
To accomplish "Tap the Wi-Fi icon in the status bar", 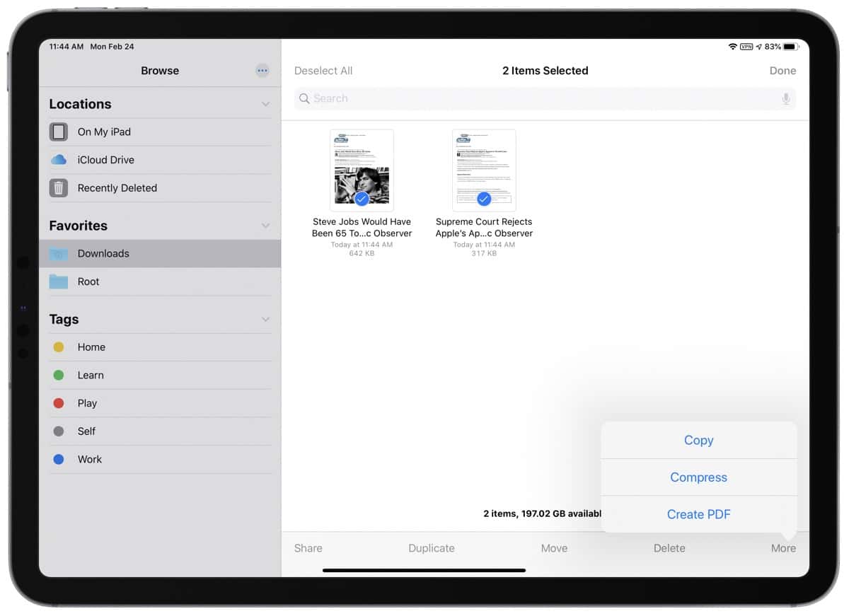I will pyautogui.click(x=734, y=46).
